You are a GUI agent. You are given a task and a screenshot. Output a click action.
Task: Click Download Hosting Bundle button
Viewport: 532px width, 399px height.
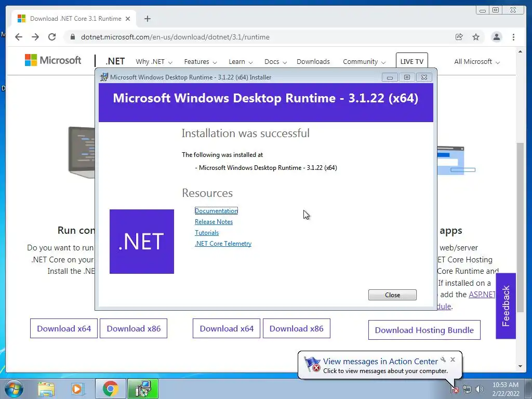[424, 330]
